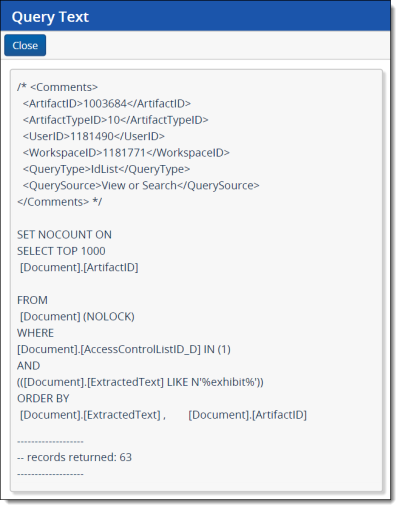
Task: Click the [Document] (NOLOCK) line
Action: pyautogui.click(x=77, y=316)
